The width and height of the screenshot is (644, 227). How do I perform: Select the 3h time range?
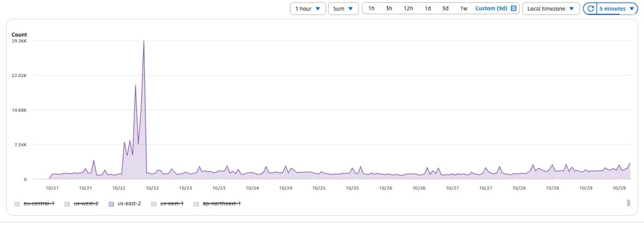(x=389, y=9)
